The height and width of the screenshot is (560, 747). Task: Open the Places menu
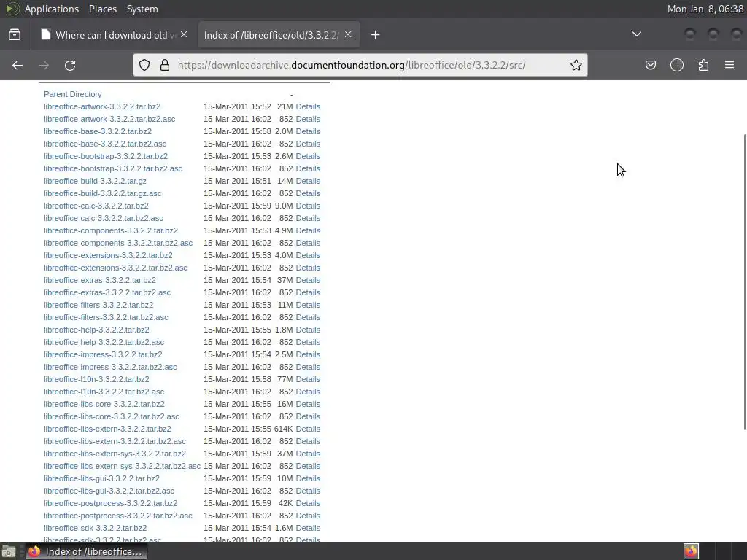(102, 9)
